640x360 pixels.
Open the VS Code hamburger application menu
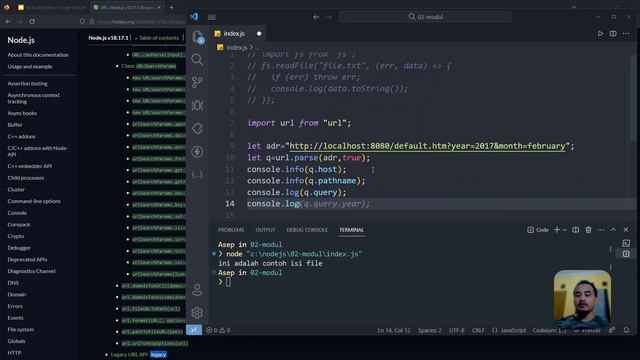(211, 17)
